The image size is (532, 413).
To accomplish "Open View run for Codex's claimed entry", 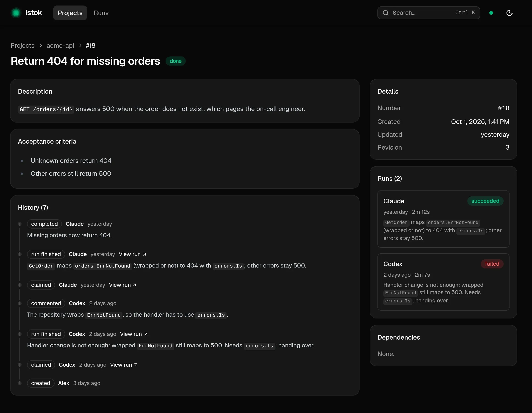I will (x=124, y=365).
